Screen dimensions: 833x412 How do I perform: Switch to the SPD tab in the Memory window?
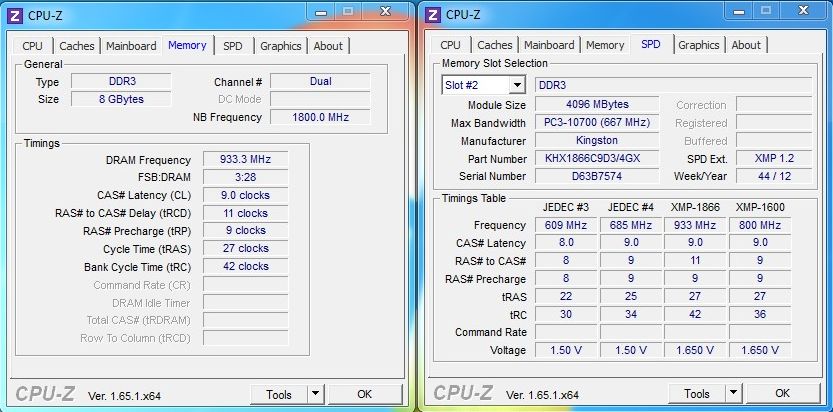(232, 46)
